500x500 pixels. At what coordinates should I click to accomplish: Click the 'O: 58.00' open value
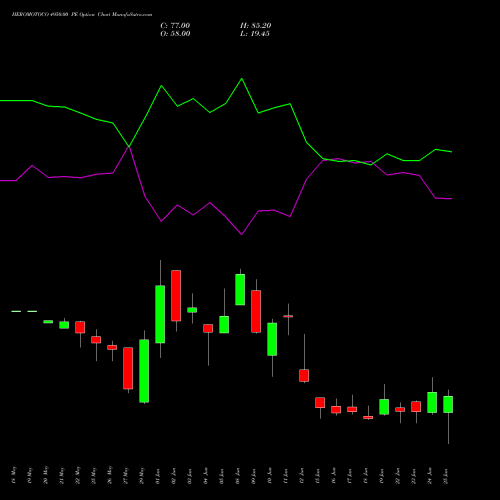coord(175,34)
